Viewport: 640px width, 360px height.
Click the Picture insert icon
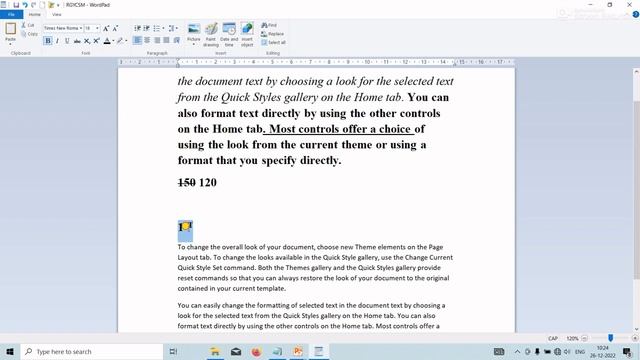point(194,29)
